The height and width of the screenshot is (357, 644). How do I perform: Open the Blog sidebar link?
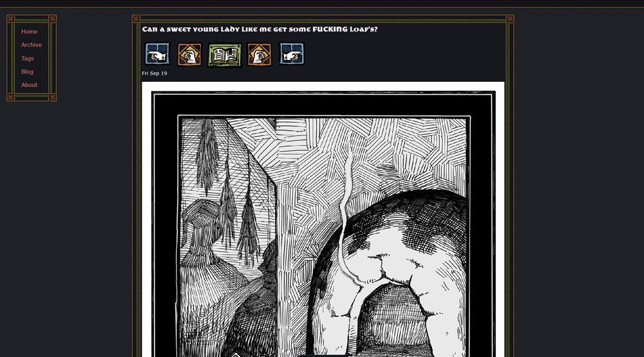point(28,72)
